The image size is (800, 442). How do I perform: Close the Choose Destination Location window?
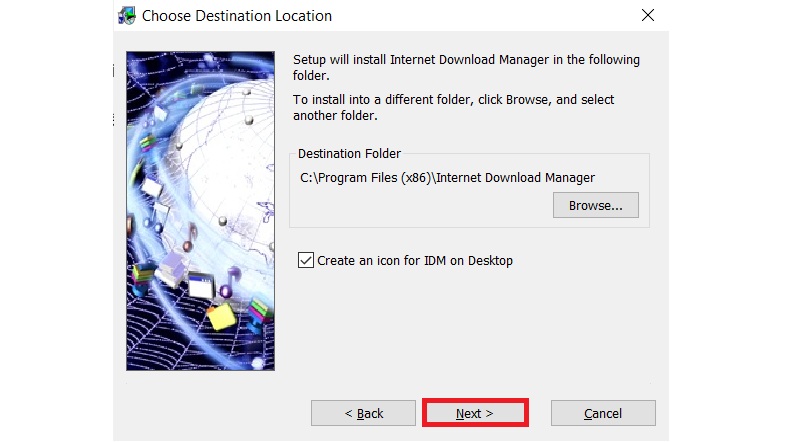[x=648, y=15]
